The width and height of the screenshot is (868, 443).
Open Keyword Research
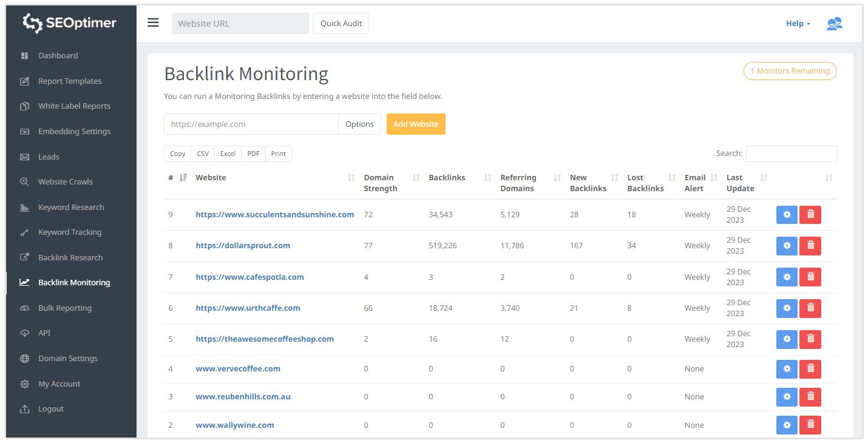pos(71,207)
